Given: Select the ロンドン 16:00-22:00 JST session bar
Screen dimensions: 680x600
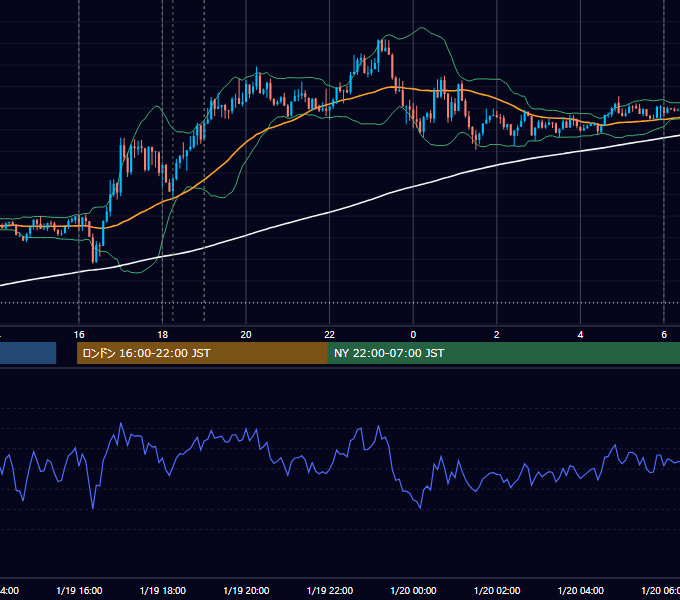Looking at the screenshot, I should point(202,353).
